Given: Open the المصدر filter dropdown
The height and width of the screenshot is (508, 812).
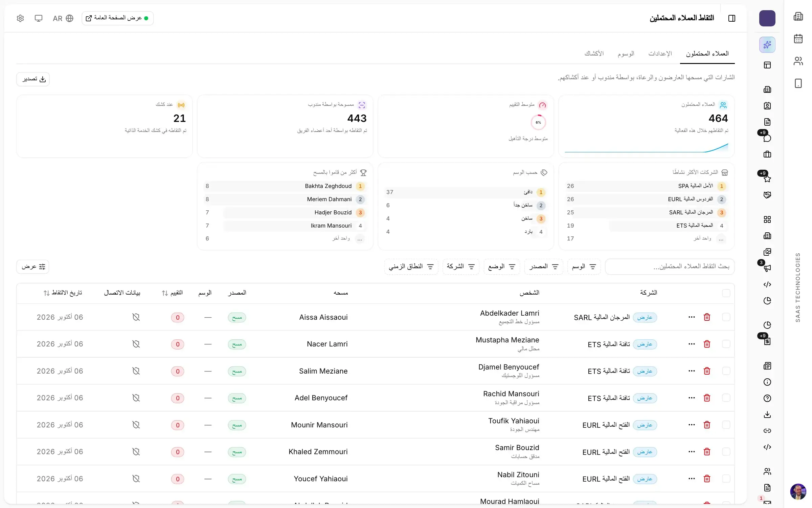Looking at the screenshot, I should pyautogui.click(x=544, y=267).
